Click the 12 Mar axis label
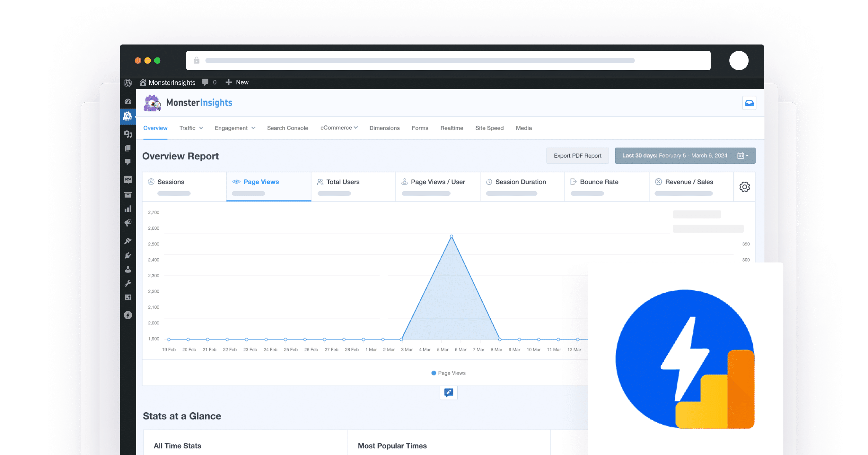868x455 pixels. point(574,349)
